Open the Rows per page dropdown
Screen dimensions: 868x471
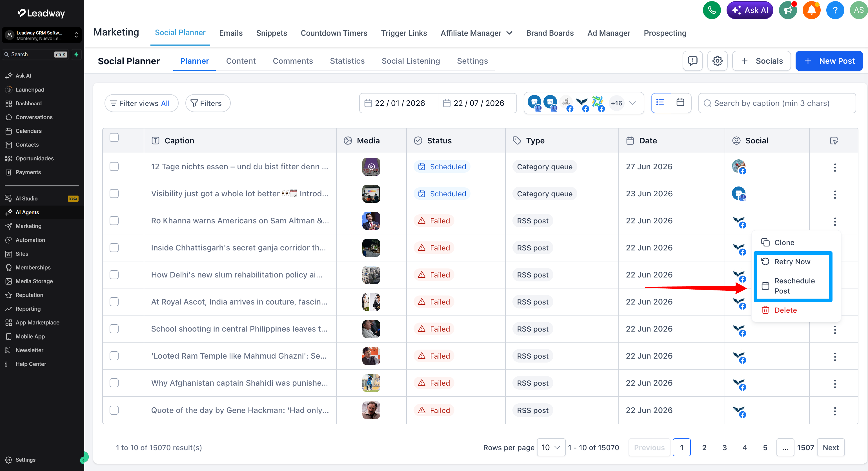point(551,447)
